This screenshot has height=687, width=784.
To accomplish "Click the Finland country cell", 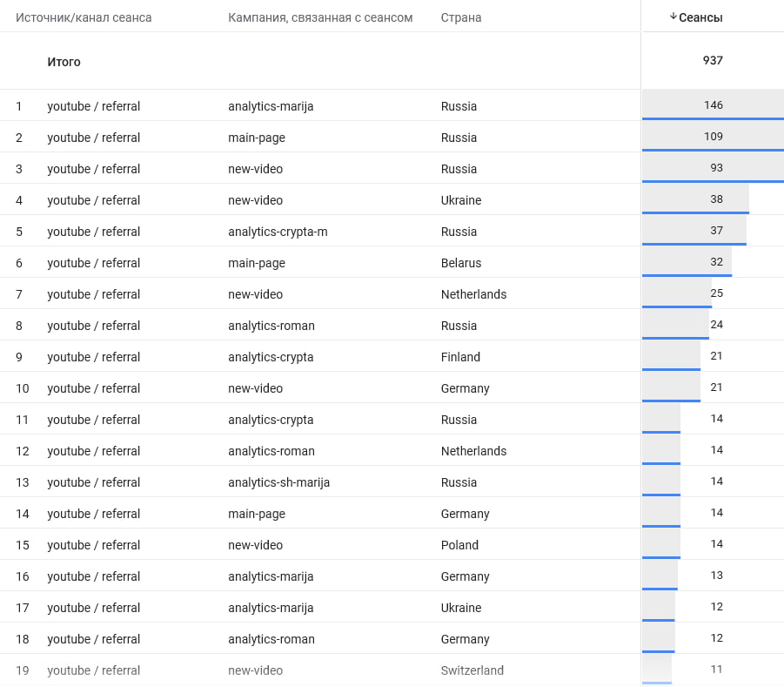I will point(460,357).
